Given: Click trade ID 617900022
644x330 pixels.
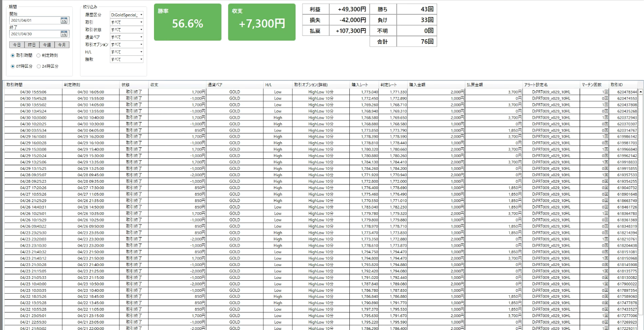Looking at the screenshot, I should [623, 284].
